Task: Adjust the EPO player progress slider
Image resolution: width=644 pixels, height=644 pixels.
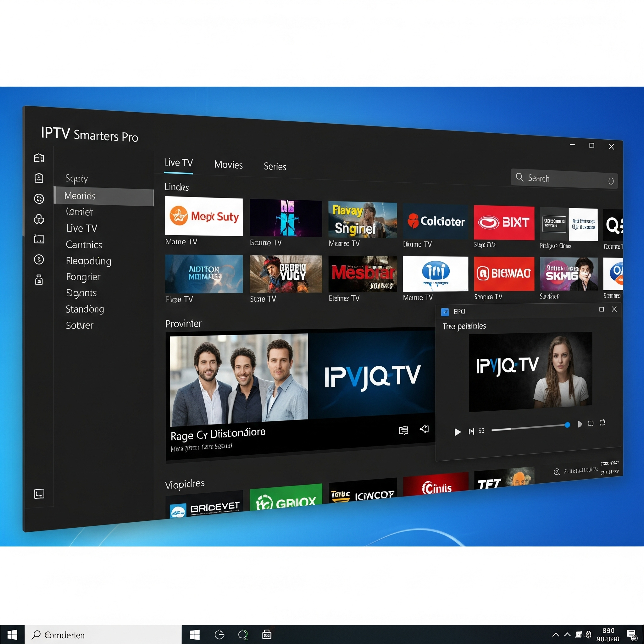Action: point(530,427)
